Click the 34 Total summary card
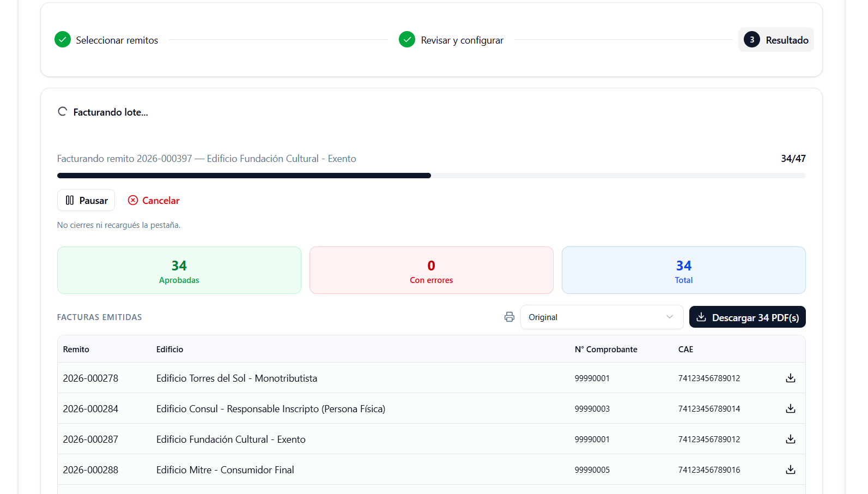The image size is (868, 494). 684,270
